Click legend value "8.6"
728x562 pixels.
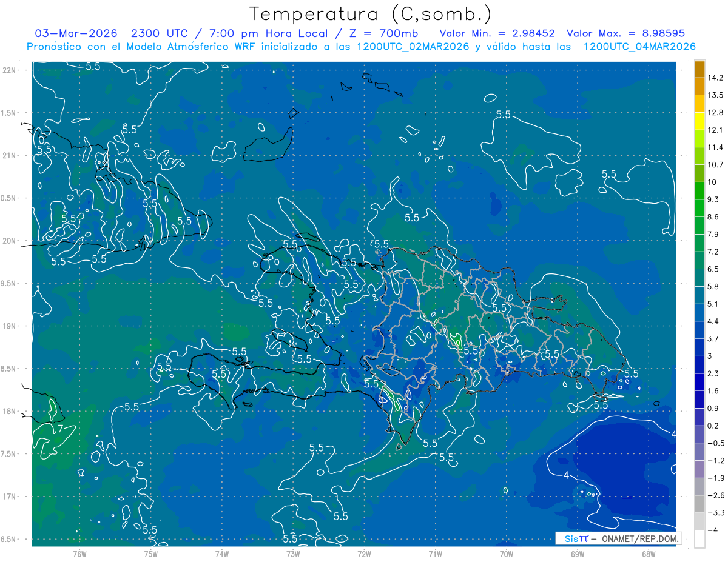[714, 217]
